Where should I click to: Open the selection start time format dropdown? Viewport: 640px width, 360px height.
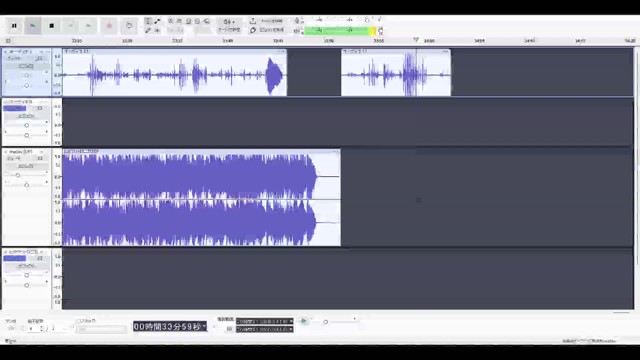291,322
